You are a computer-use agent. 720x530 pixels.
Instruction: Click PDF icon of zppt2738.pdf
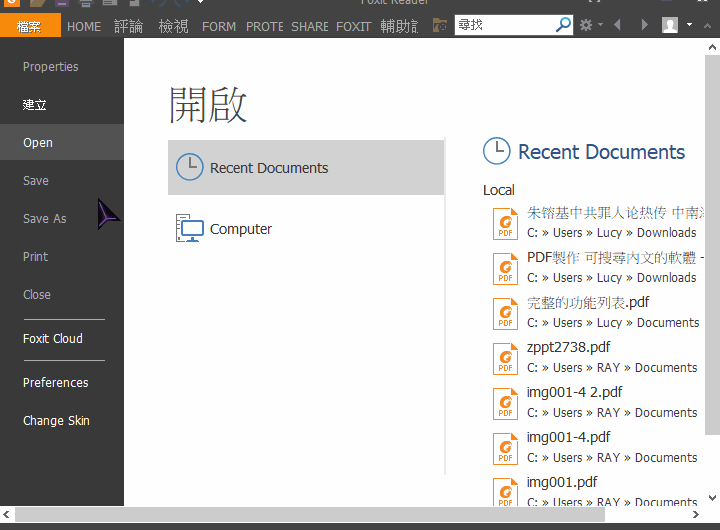[506, 359]
